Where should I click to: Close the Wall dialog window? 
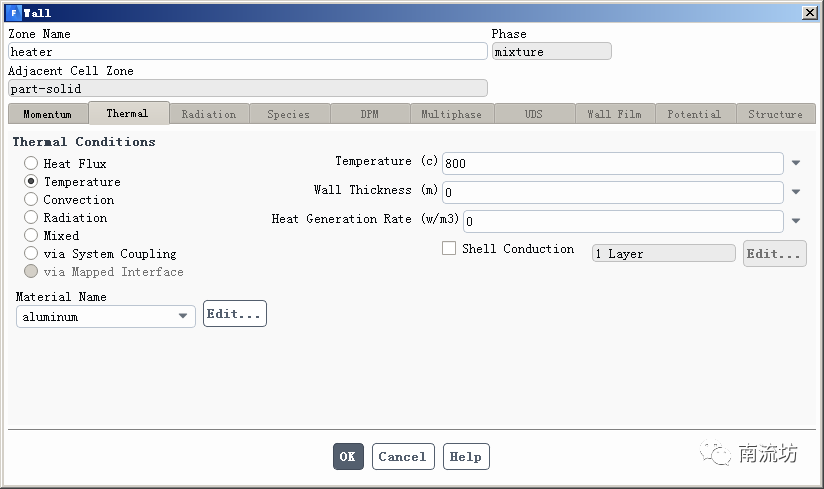tap(809, 13)
